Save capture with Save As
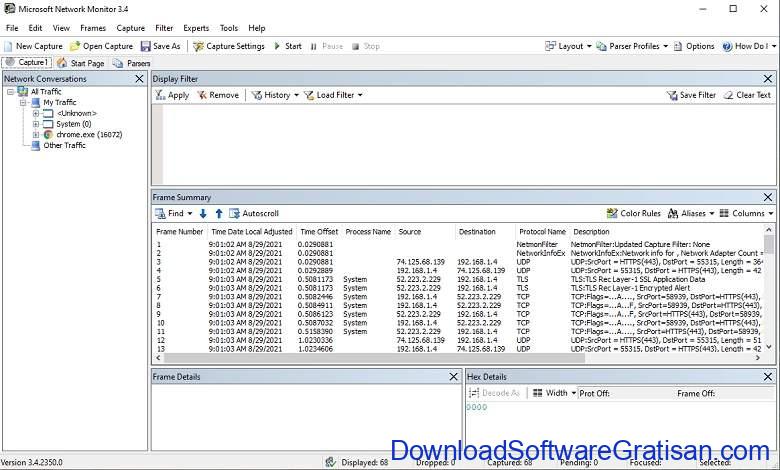 [160, 46]
